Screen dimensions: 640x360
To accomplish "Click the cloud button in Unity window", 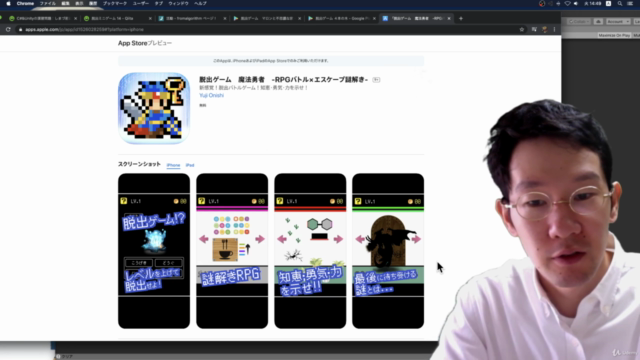I will 598,21.
